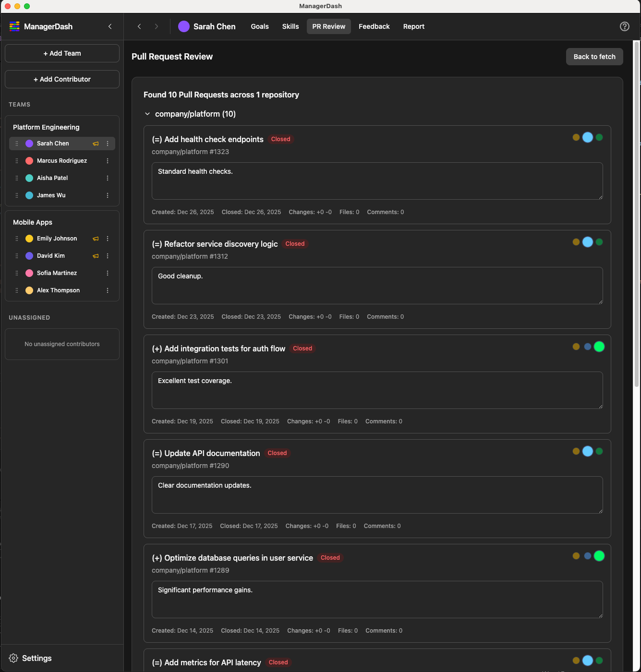Open the Feedback tab

coord(374,26)
